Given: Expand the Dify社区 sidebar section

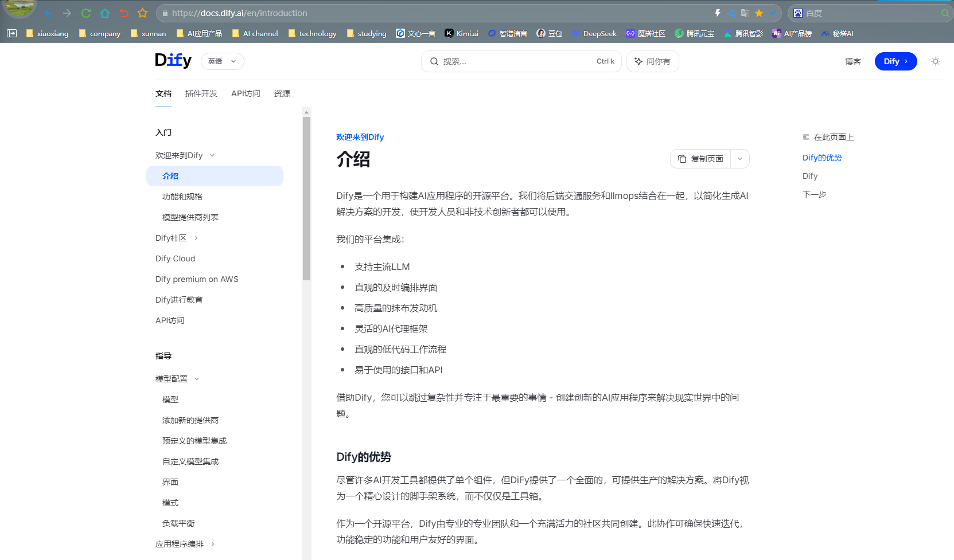Looking at the screenshot, I should (196, 238).
